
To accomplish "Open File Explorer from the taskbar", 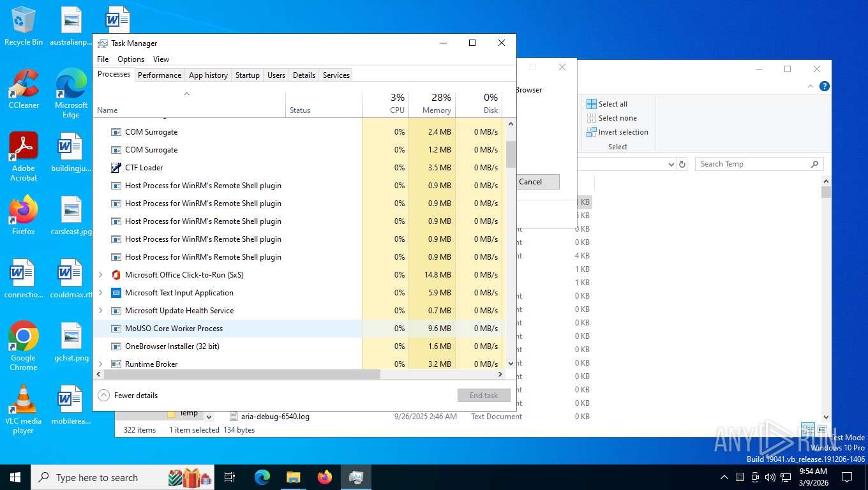I will [x=293, y=477].
